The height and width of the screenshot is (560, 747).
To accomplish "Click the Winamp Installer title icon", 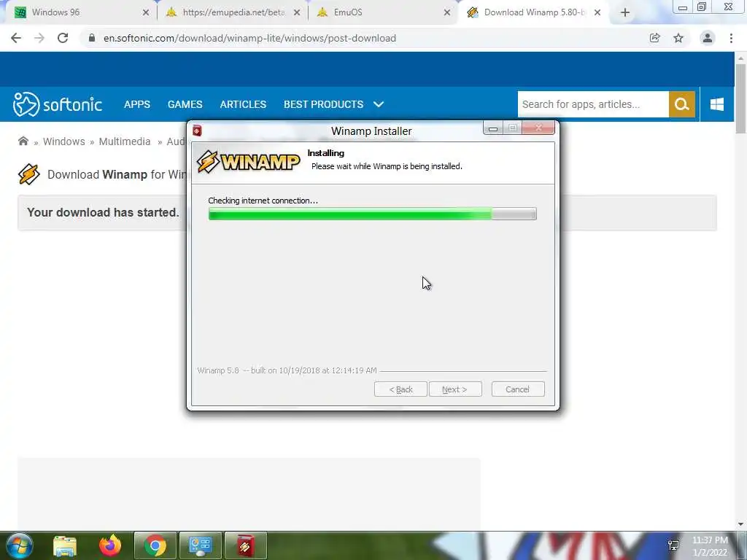I will 197,131.
